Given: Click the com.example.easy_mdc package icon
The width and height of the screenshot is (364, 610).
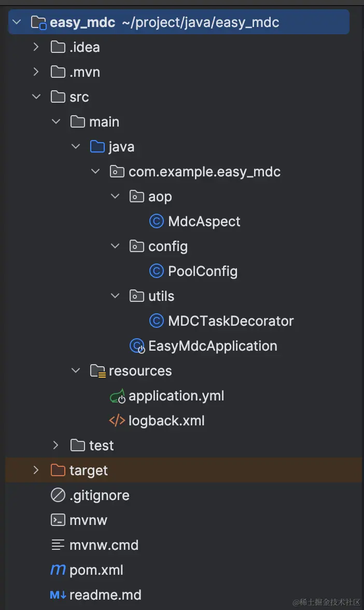Looking at the screenshot, I should point(117,172).
